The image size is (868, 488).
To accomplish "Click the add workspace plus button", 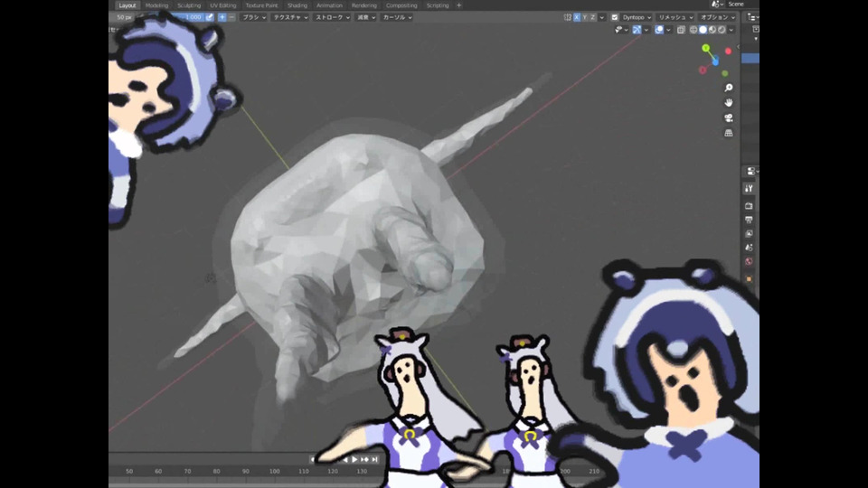I will point(458,5).
